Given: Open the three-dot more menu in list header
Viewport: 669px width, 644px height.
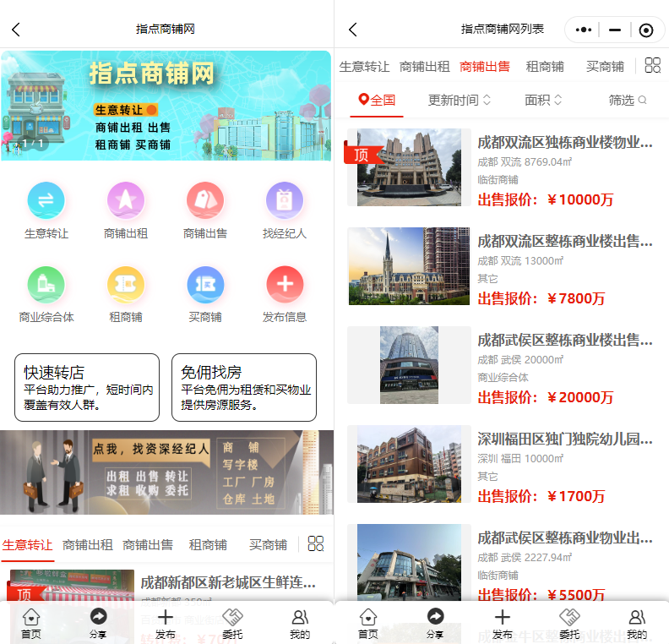Looking at the screenshot, I should pos(583,30).
